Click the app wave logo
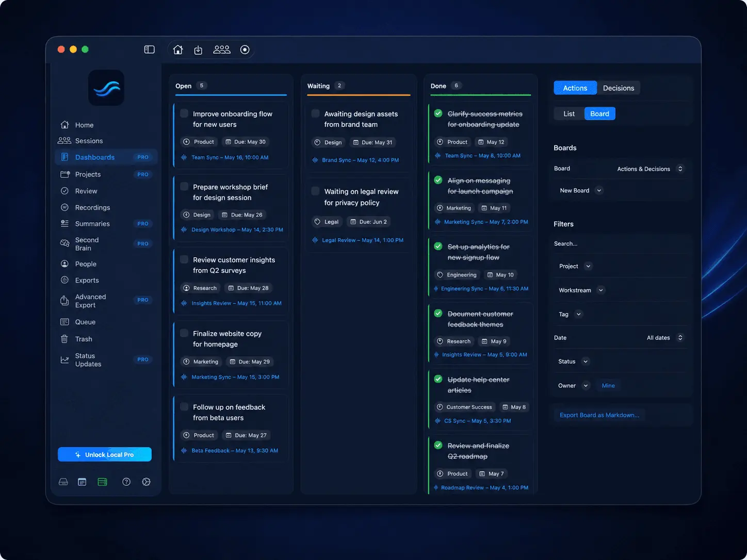 click(x=106, y=88)
